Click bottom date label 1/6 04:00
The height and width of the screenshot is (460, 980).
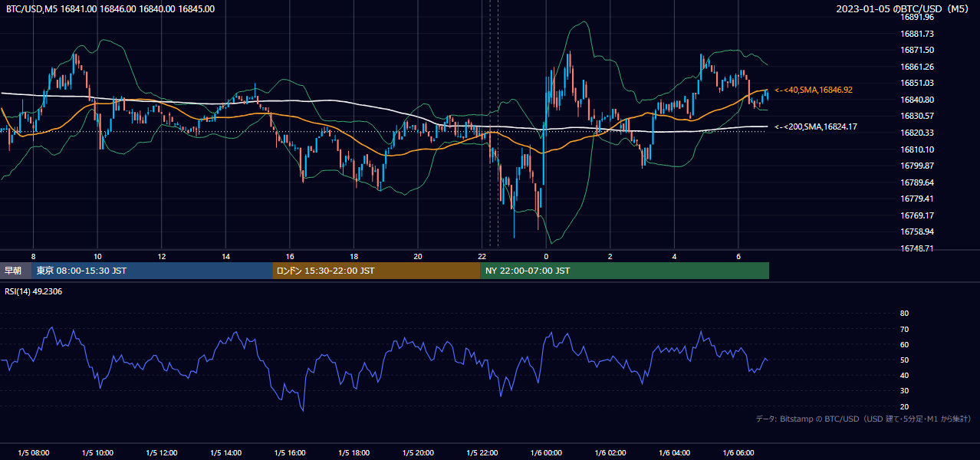[675, 453]
